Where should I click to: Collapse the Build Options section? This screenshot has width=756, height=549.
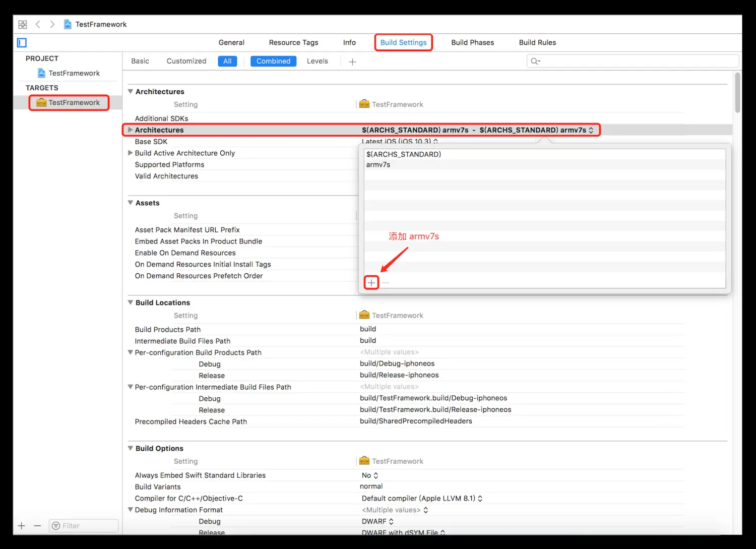(x=131, y=448)
